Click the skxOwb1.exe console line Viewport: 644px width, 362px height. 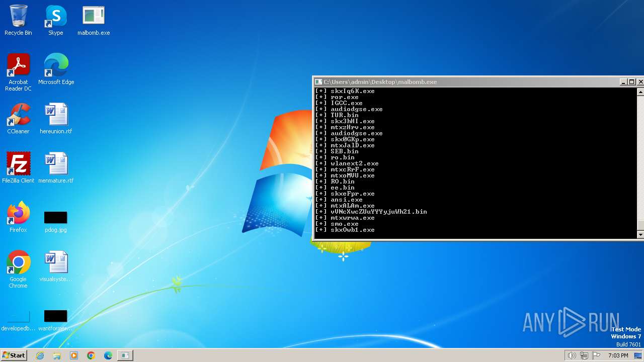point(345,230)
